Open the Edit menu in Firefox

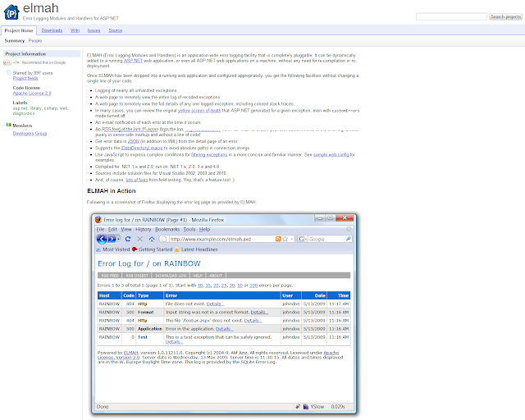[112, 230]
